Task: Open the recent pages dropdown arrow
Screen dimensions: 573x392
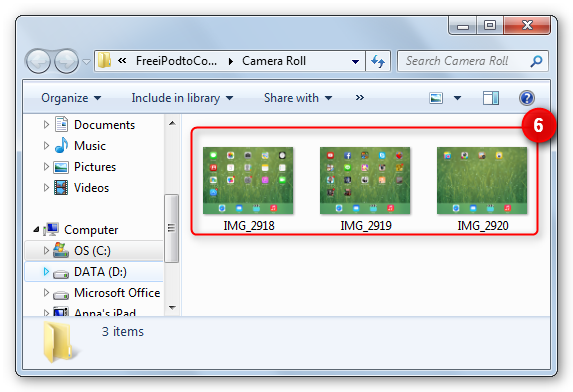Action: [86, 61]
